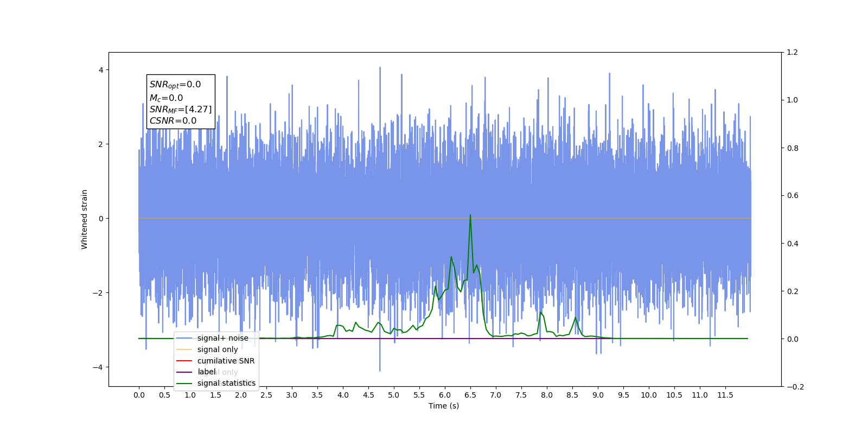The image size is (868, 434).
Task: Click the x-axis tick label 5.0
Action: 394,395
